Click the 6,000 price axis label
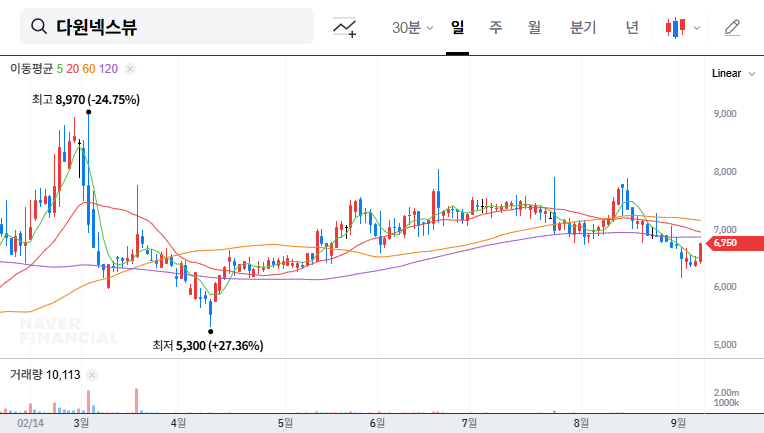 [x=725, y=287]
